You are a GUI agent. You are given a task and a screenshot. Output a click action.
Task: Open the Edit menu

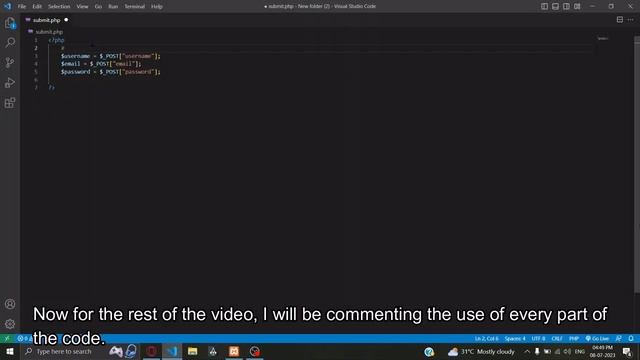coord(37,7)
